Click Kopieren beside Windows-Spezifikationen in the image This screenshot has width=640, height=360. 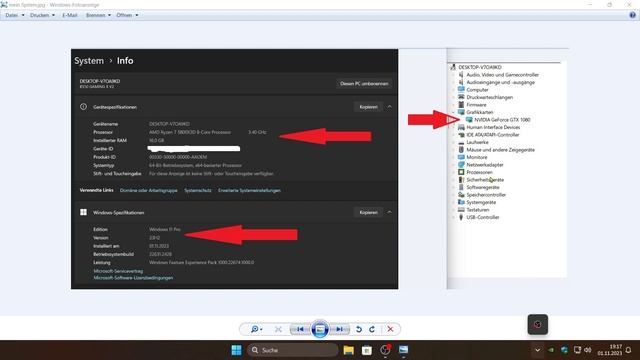tap(368, 213)
